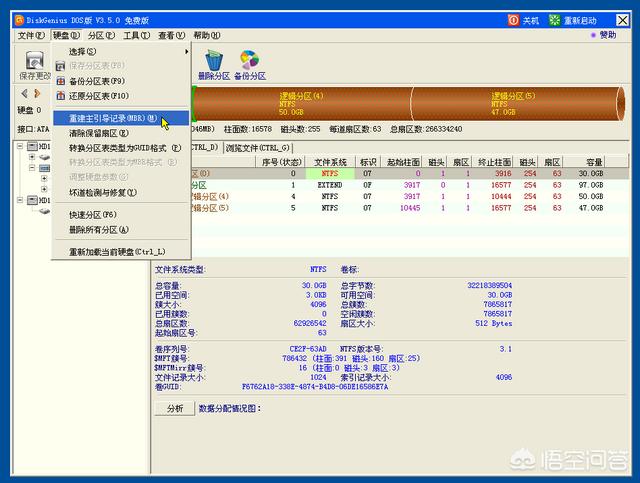Click the next disk orange arrow
The image size is (640, 483).
(x=37, y=93)
